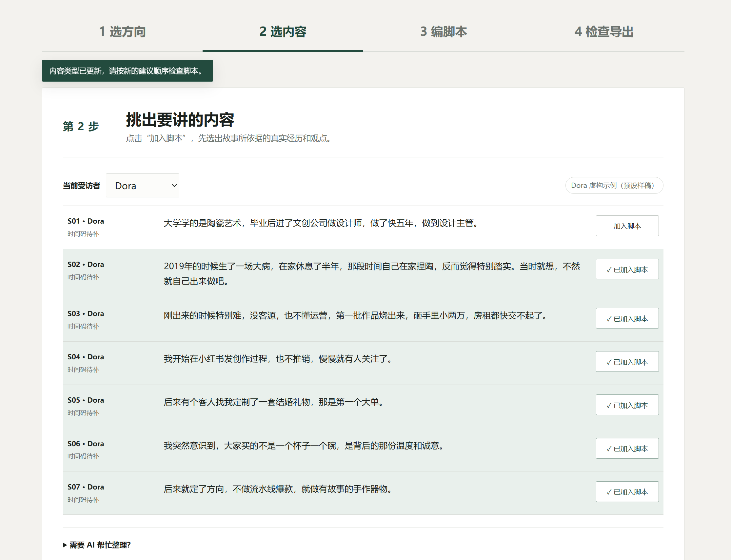Click the S03 • Dora label
Image resolution: width=731 pixels, height=560 pixels.
pos(86,314)
